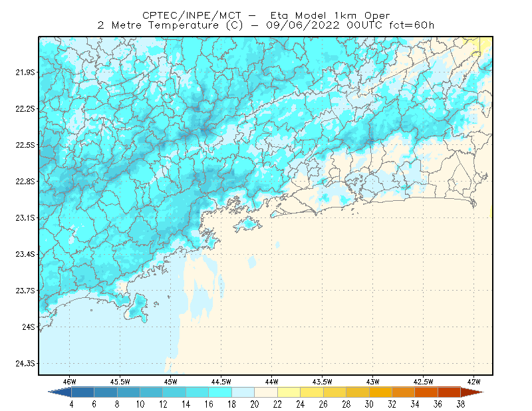This screenshot has height=411, width=532.
Task: Click the 32-34 orange legend swatch
Action: tap(404, 392)
